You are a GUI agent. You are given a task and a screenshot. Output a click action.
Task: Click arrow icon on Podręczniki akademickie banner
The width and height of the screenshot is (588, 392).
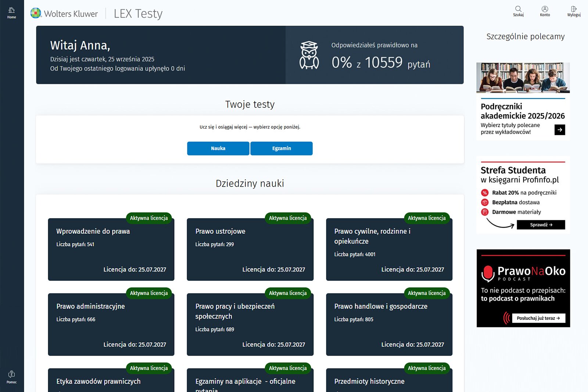pos(559,130)
